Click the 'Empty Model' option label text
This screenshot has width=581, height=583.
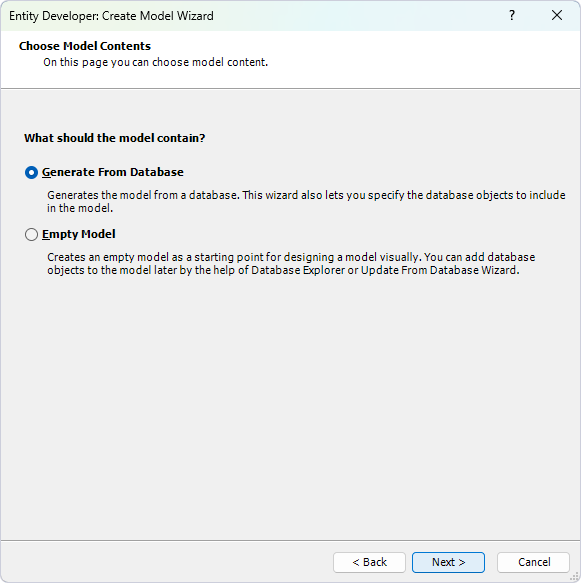[x=78, y=234]
